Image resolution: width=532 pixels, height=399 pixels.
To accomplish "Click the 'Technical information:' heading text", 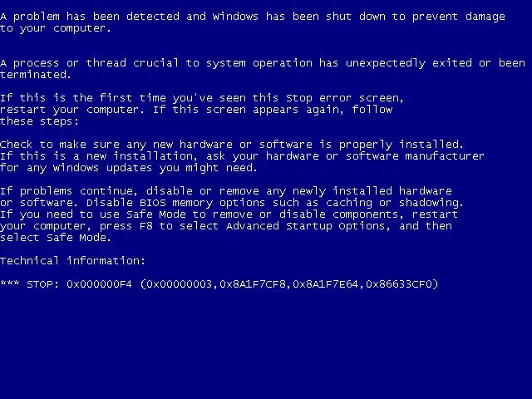I will point(72,260).
